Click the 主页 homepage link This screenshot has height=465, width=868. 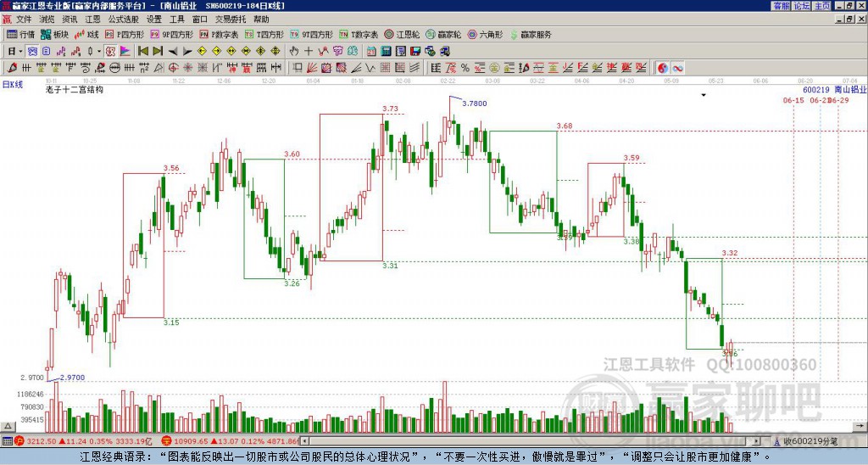pyautogui.click(x=822, y=6)
